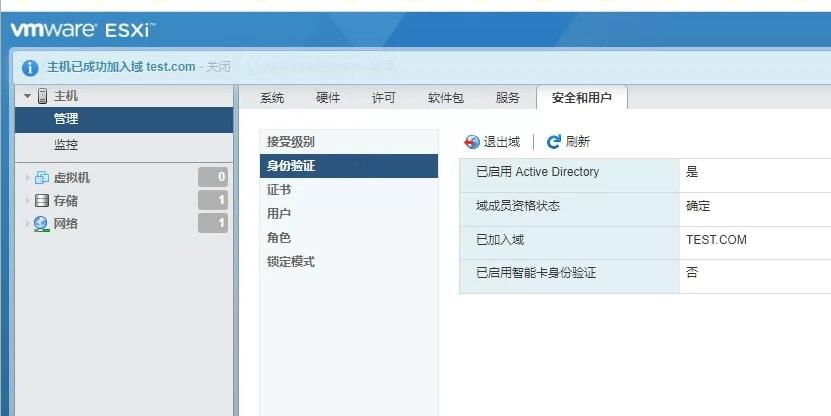The width and height of the screenshot is (831, 416).
Task: Click the storage count badge 1
Action: (213, 200)
